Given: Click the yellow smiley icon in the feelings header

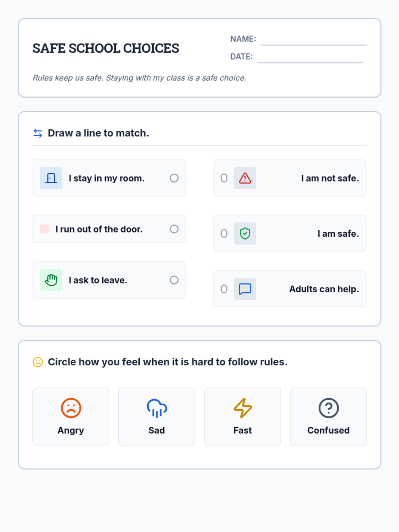Looking at the screenshot, I should [x=38, y=362].
